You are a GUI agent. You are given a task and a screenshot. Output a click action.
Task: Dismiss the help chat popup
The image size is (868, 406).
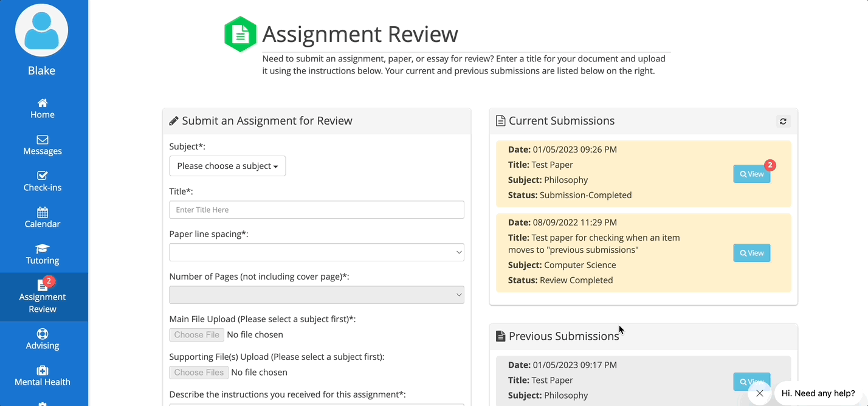click(x=759, y=393)
